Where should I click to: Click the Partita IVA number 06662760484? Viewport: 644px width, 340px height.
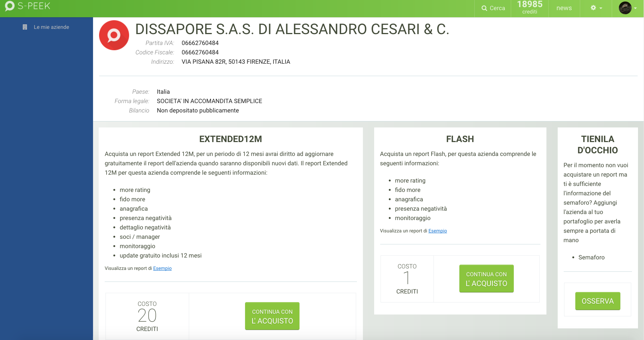coord(200,43)
